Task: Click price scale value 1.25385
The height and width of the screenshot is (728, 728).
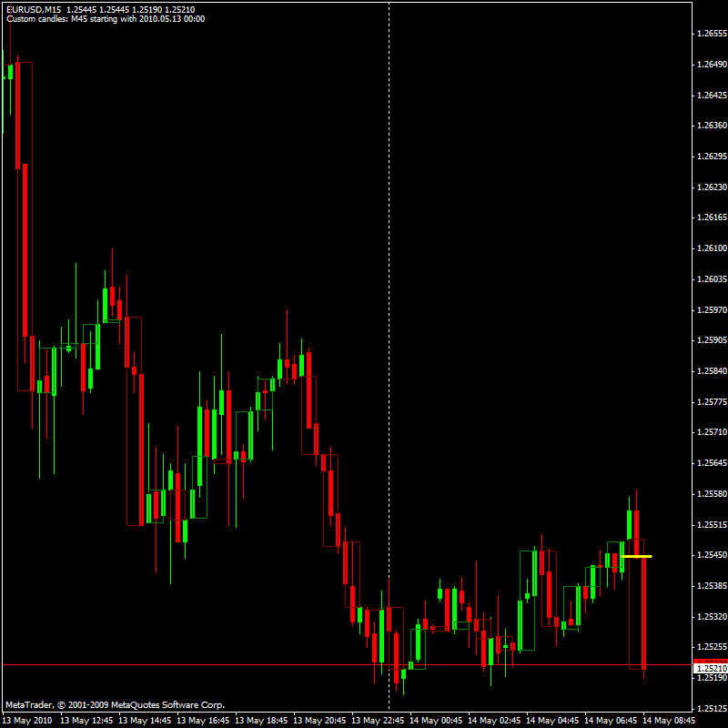Action: pos(713,586)
